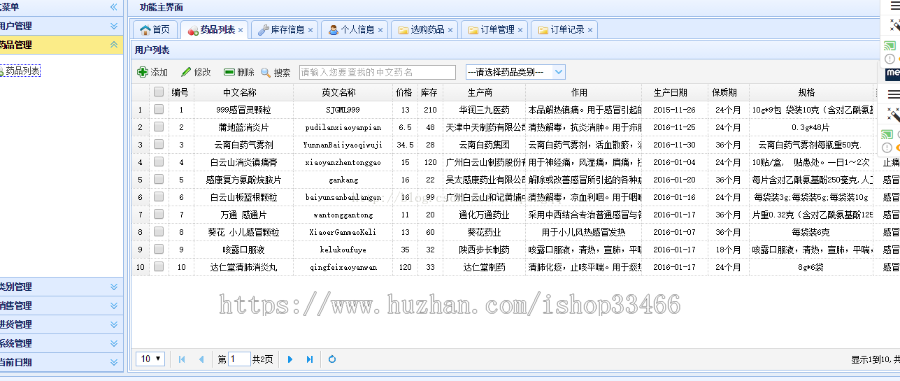Select the cell 陕西步长制药
The height and width of the screenshot is (381, 900).
tap(484, 250)
